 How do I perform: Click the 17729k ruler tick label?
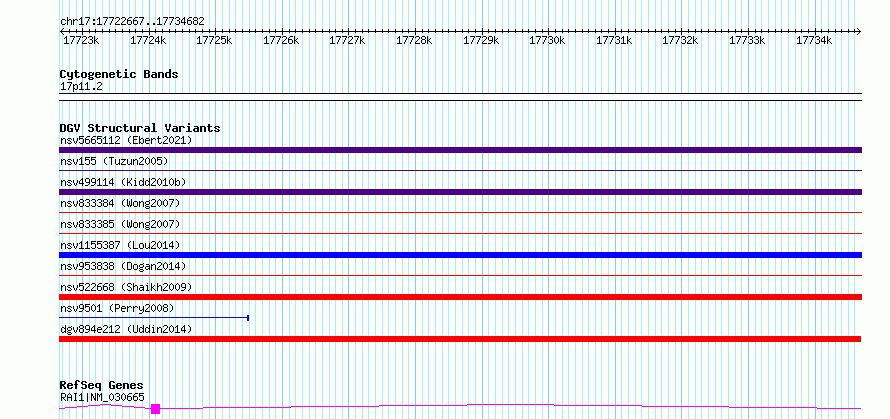481,40
